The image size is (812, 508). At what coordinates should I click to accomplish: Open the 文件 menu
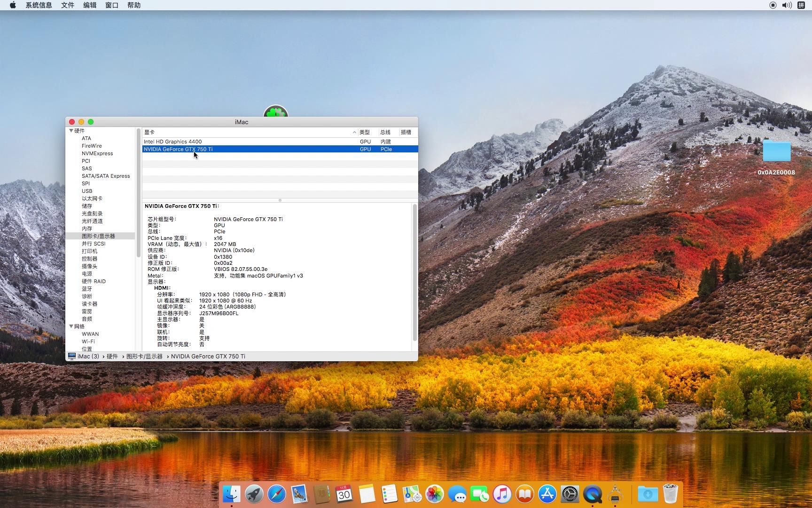click(x=68, y=5)
